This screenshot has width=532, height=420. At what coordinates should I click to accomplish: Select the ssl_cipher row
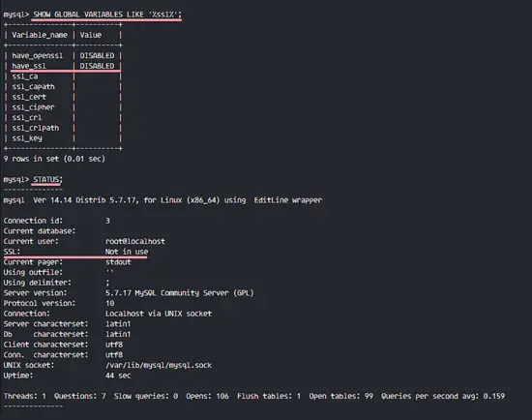click(x=63, y=107)
